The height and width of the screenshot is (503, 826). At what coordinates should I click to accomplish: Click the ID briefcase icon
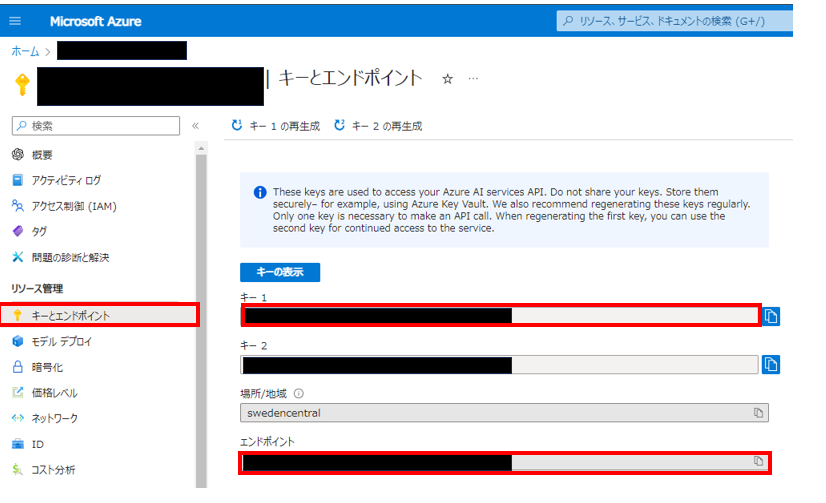tap(17, 443)
